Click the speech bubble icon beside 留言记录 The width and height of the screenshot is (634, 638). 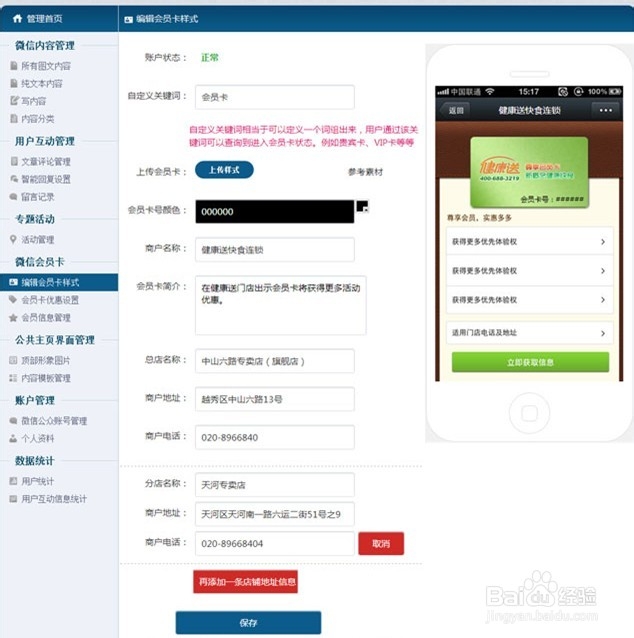(13, 197)
